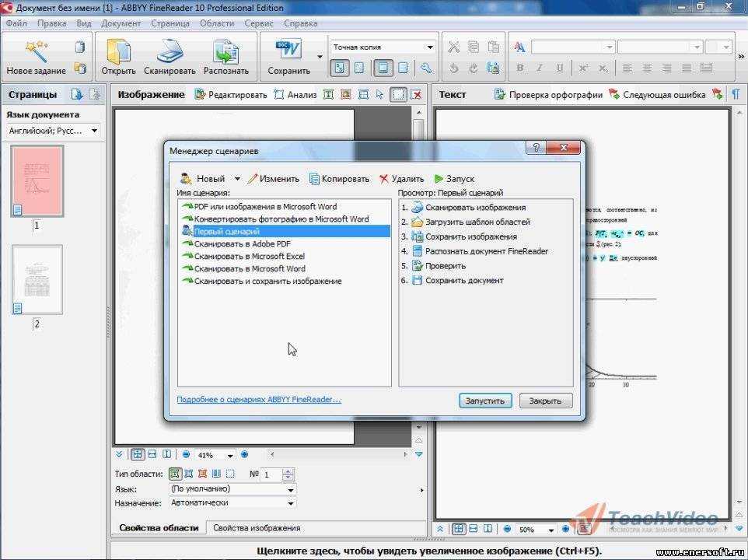Click the Изменить pencil button in the dialog

click(274, 179)
